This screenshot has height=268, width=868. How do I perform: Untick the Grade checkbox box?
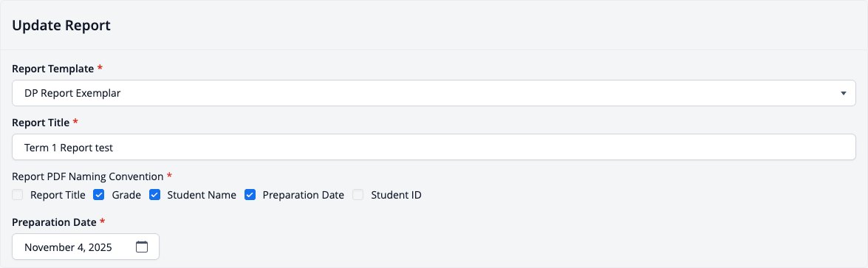[x=99, y=195]
